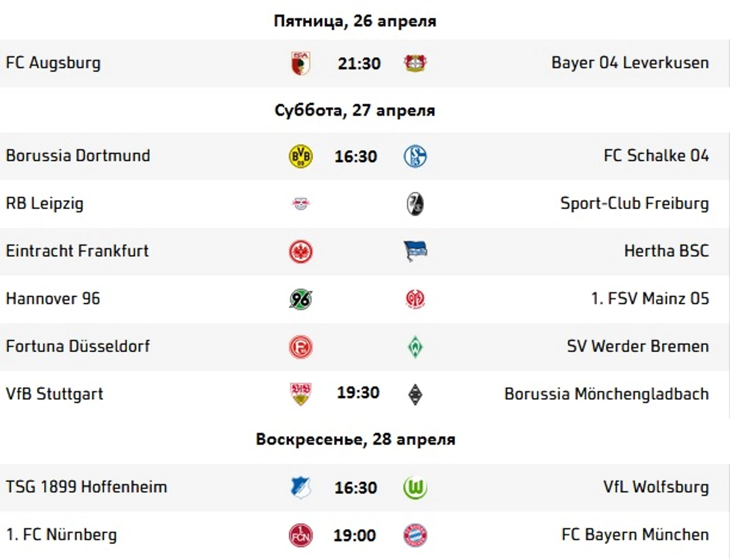Click the Bayer 04 Leverkusen crest
Viewport: 730px width, 560px height.
[x=415, y=63]
